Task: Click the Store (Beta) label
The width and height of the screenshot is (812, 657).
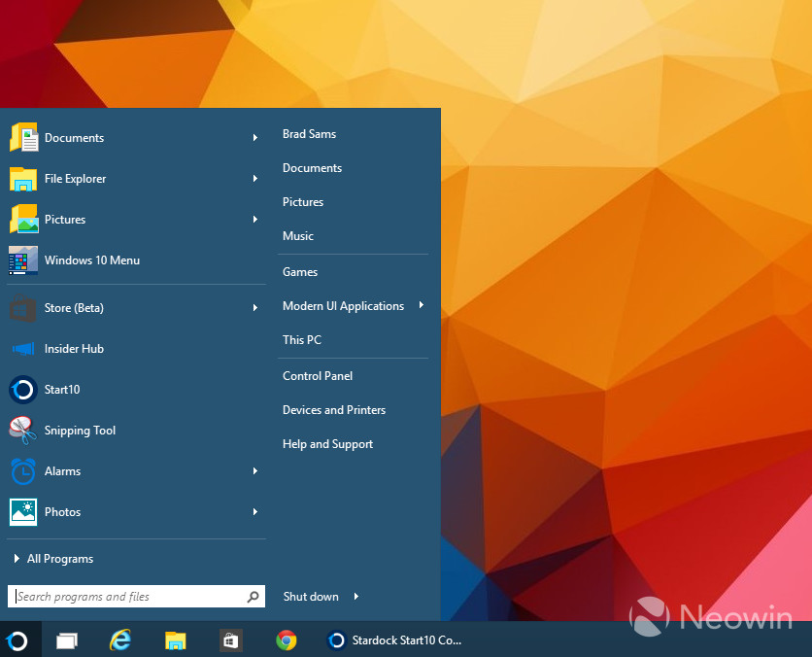Action: pos(74,308)
